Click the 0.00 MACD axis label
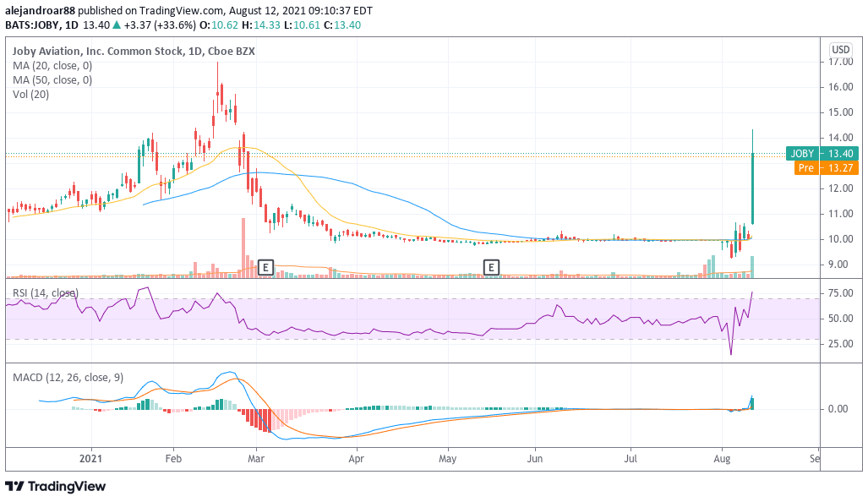 pos(838,409)
